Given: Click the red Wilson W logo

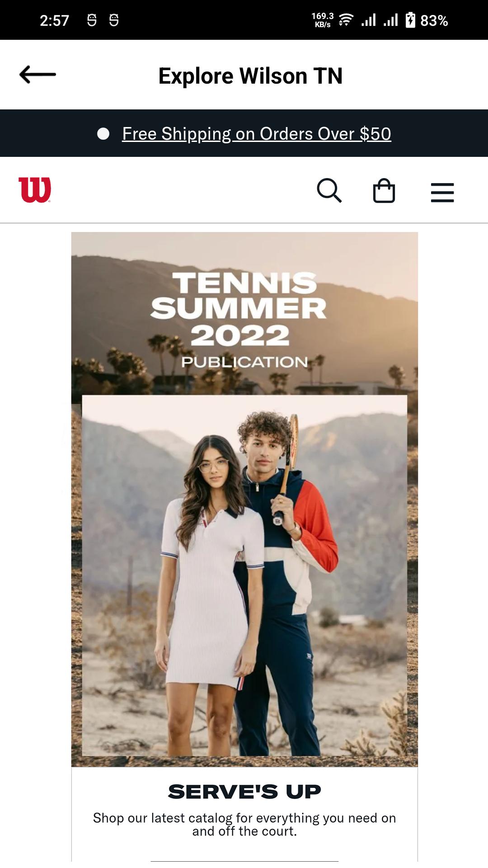Looking at the screenshot, I should click(35, 190).
